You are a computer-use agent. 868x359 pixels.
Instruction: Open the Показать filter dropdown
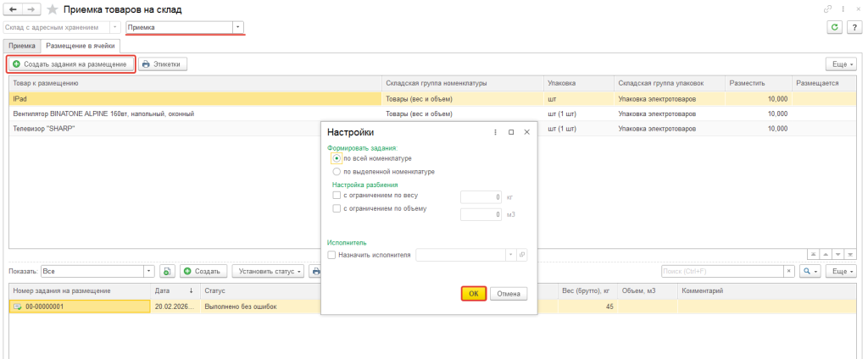point(149,271)
